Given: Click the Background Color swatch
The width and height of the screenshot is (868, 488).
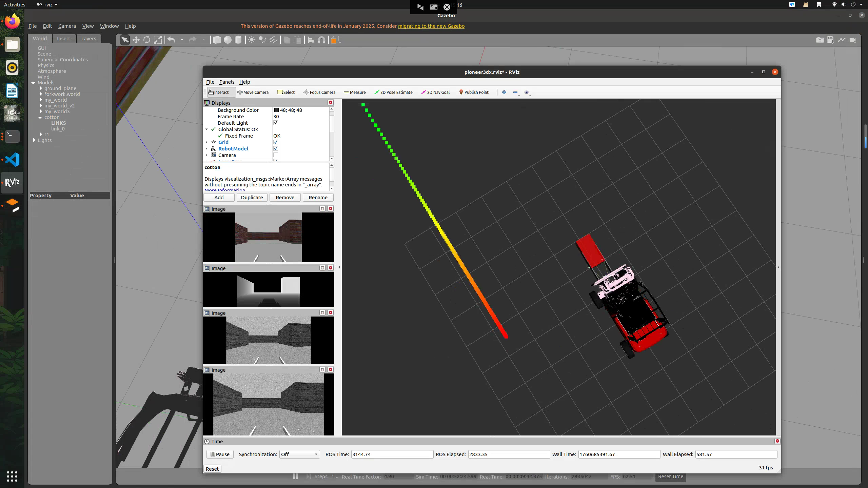Looking at the screenshot, I should [x=276, y=110].
